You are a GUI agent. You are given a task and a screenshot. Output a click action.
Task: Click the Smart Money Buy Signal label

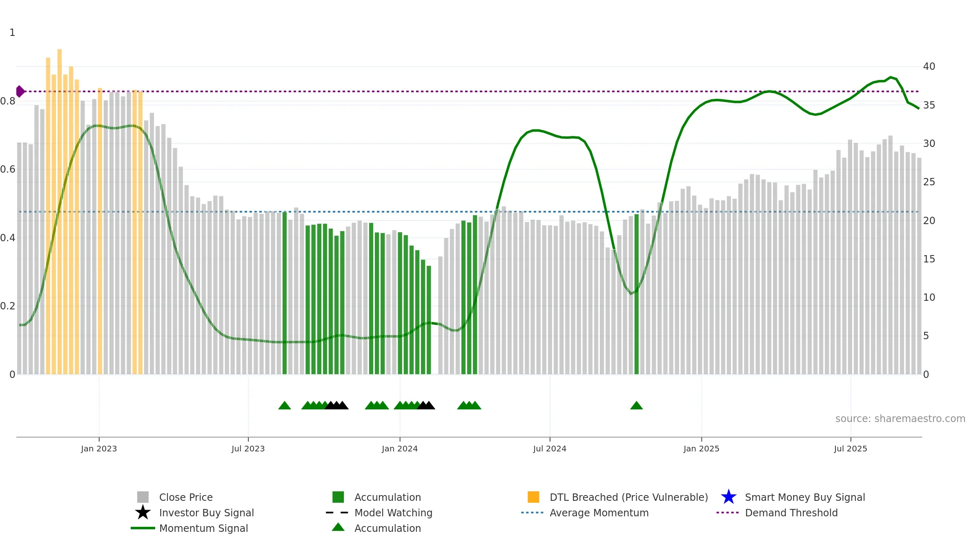[x=805, y=497]
